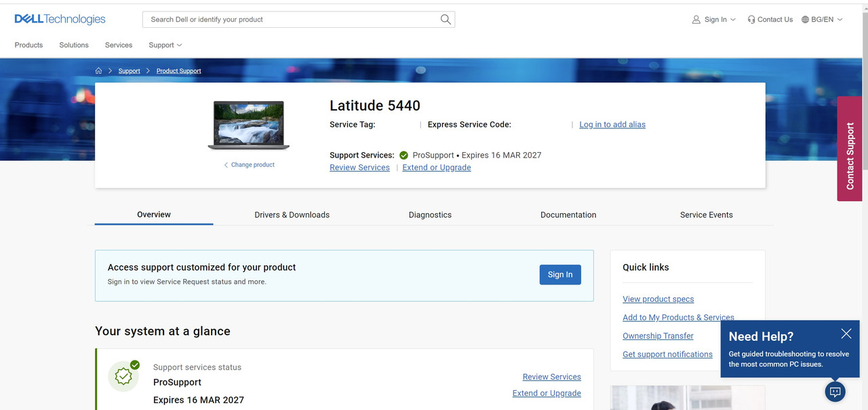Click the Contact Us headset icon
Viewport: 868px width, 410px height.
(751, 20)
